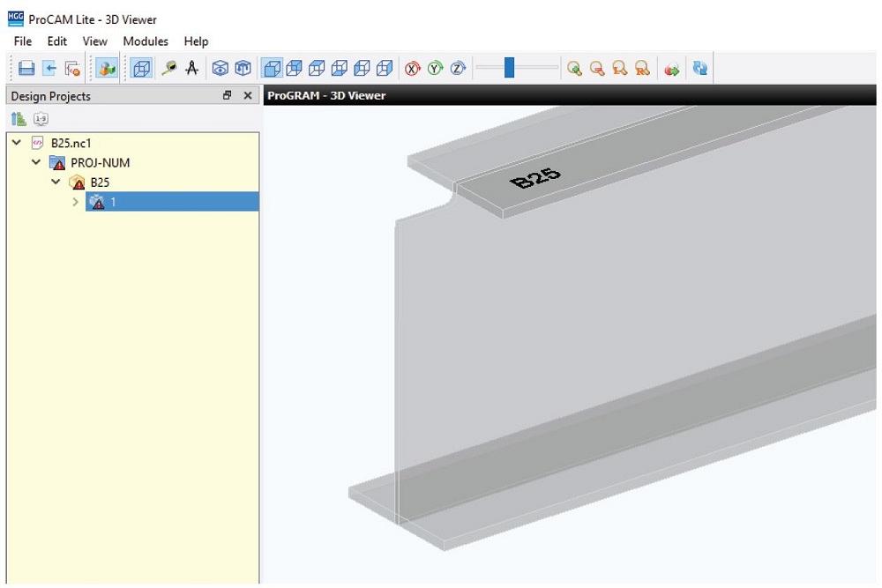Collapse the B25 tree node
The width and height of the screenshot is (882, 588).
point(56,182)
